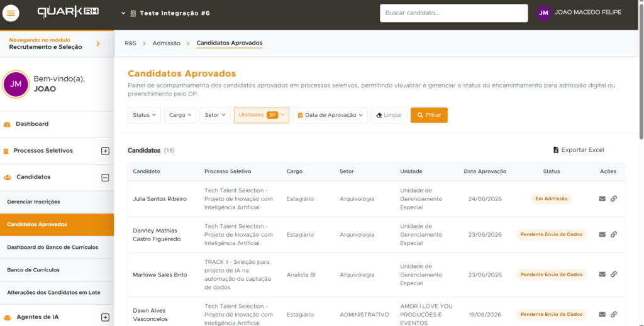Go to the Admissão breadcrumb
Screen dimensions: 644x326
(166, 43)
